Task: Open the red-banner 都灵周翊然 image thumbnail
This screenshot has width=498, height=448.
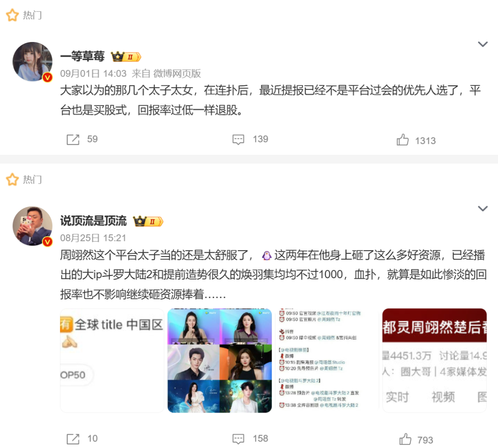Action: (434, 361)
